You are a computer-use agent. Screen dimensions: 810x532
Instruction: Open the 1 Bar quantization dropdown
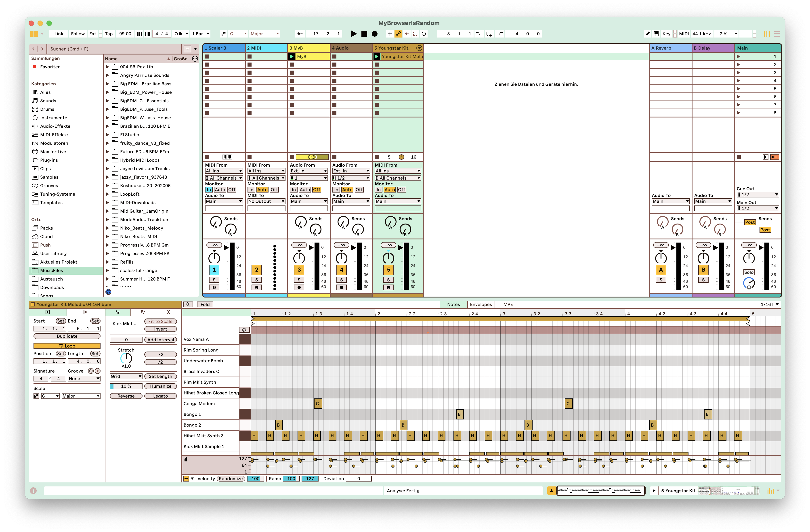(200, 34)
